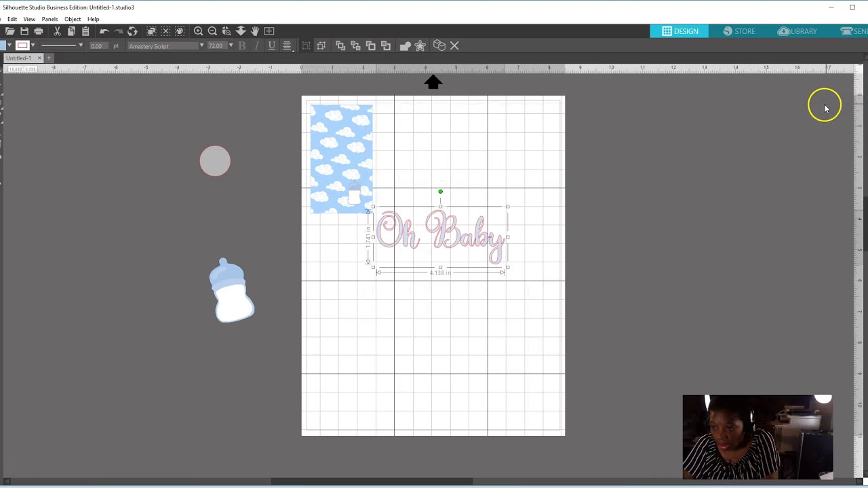Close the Untitled-1 document tab
Viewport: 868px width, 488px height.
[39, 58]
